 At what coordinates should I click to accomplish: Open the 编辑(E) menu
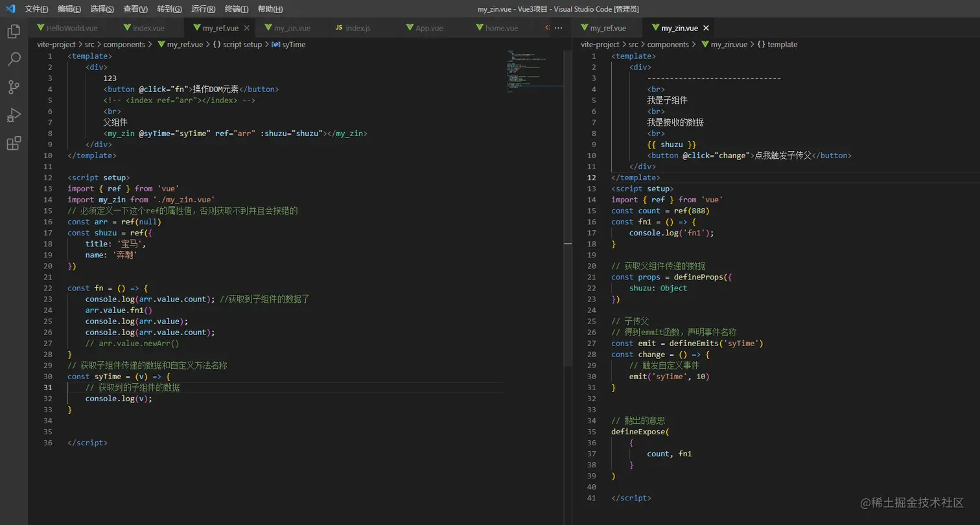click(69, 9)
